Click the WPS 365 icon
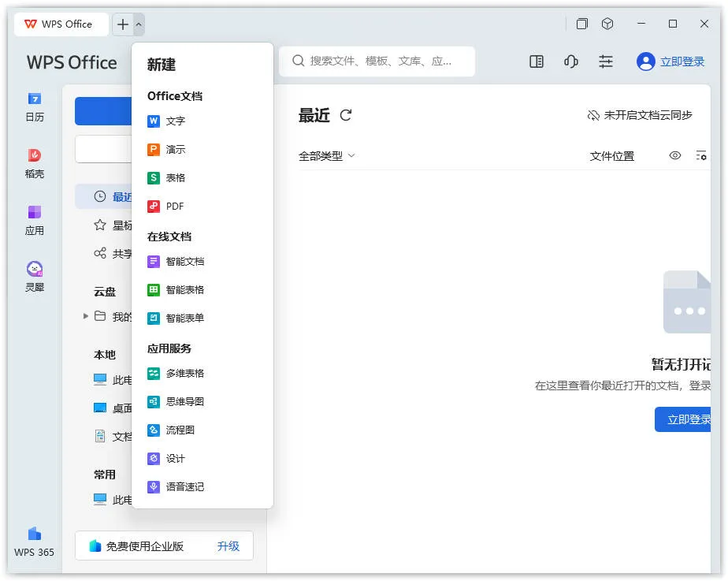The height and width of the screenshot is (581, 728). pos(34,542)
